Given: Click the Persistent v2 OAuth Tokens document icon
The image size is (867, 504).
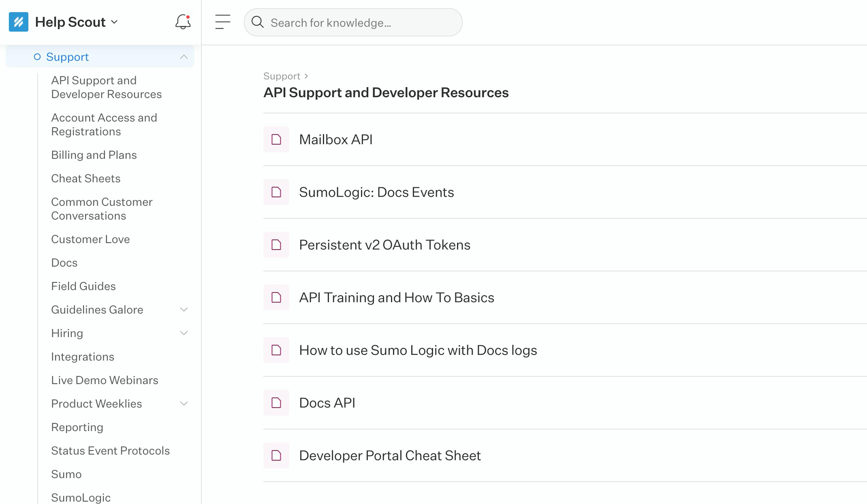Looking at the screenshot, I should [x=276, y=245].
